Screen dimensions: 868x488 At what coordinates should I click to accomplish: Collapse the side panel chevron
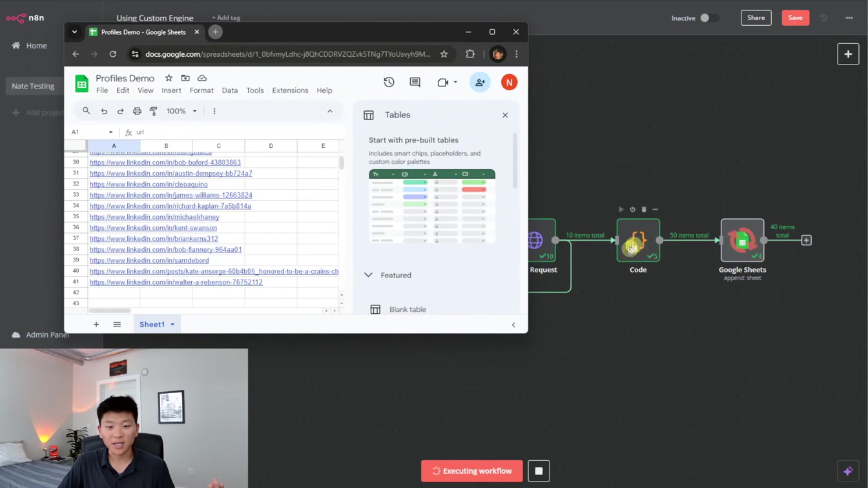(x=513, y=325)
